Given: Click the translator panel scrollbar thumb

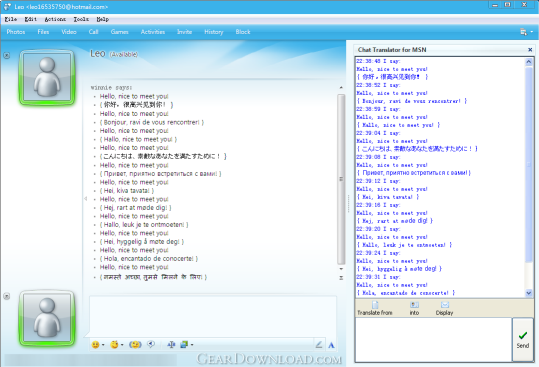Looking at the screenshot, I should pos(529,164).
